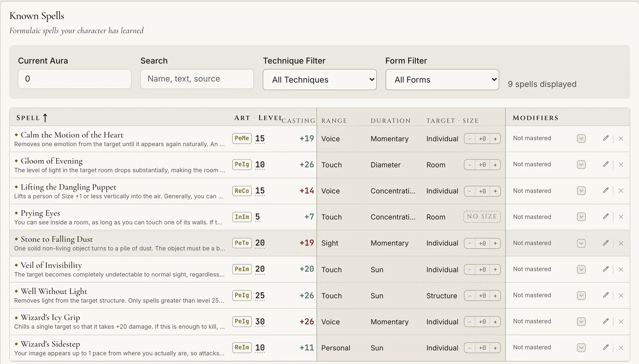639x364 pixels.
Task: Edit the Calm the Motion of the Heart spell
Action: coord(606,138)
